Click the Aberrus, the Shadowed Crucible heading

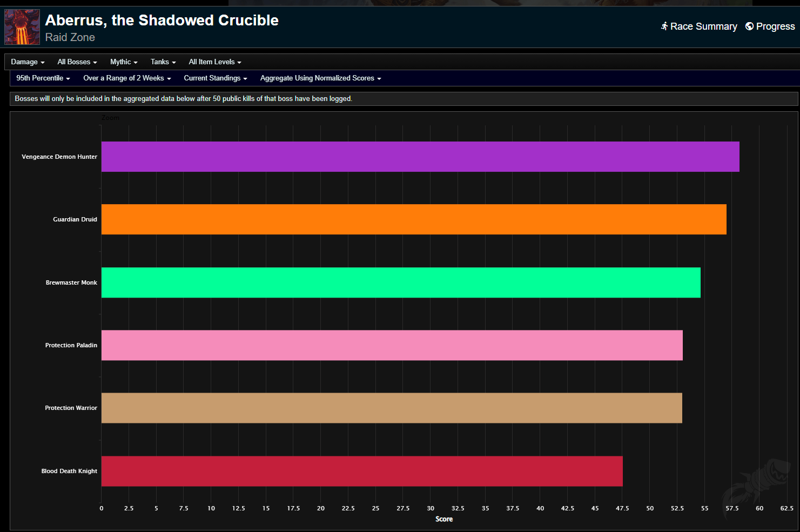pos(162,21)
